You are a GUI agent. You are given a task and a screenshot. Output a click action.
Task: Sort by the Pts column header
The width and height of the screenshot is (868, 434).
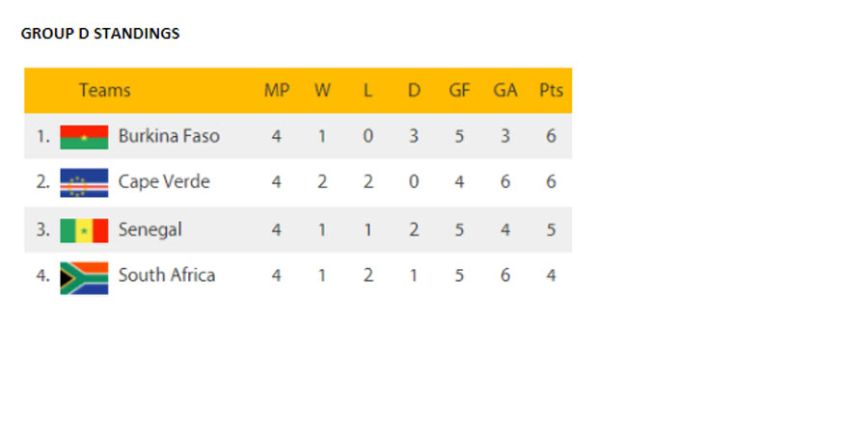tap(551, 91)
